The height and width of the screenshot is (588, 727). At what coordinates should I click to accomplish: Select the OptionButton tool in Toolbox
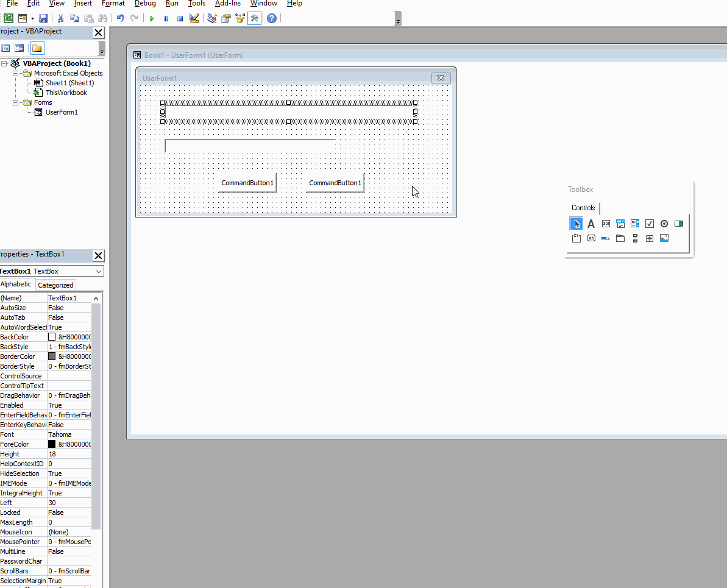click(664, 224)
